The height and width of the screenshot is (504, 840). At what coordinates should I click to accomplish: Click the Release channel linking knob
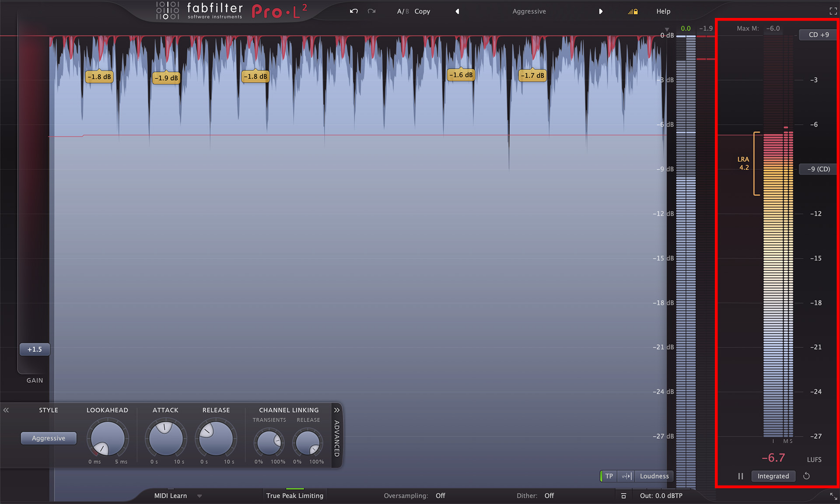[x=308, y=443]
